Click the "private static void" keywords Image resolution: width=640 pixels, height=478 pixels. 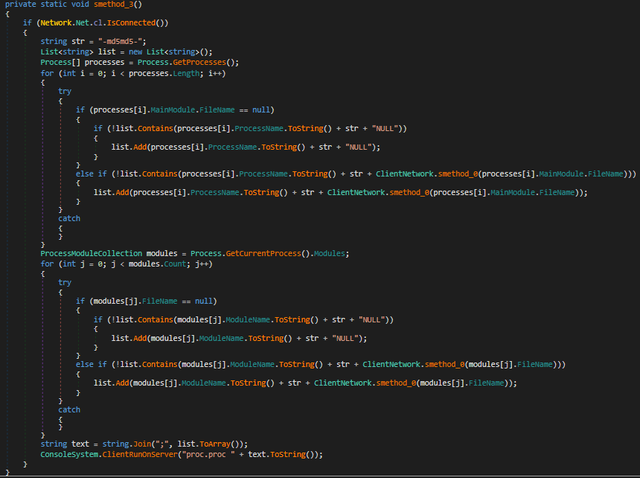click(x=47, y=4)
